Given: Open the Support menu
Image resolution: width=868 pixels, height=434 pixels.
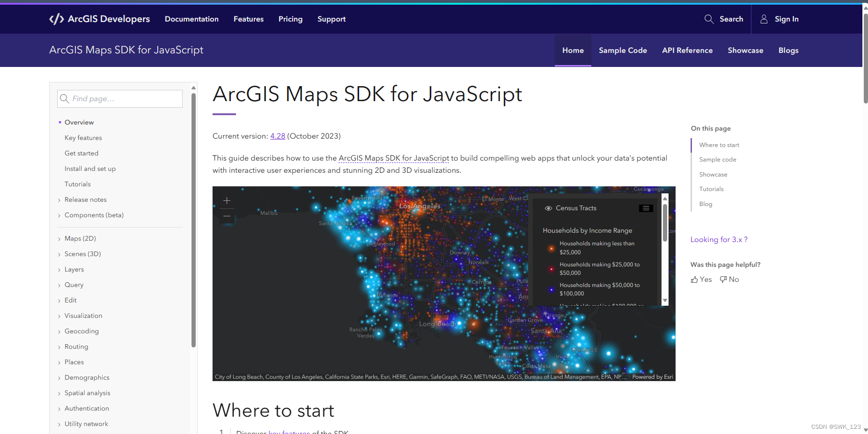Looking at the screenshot, I should click(x=331, y=19).
